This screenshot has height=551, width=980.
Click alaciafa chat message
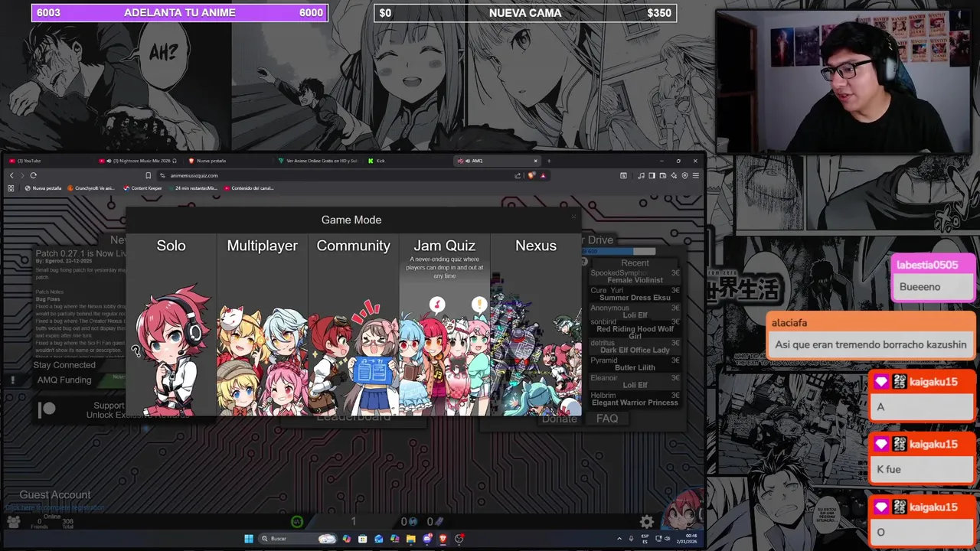[x=871, y=335]
